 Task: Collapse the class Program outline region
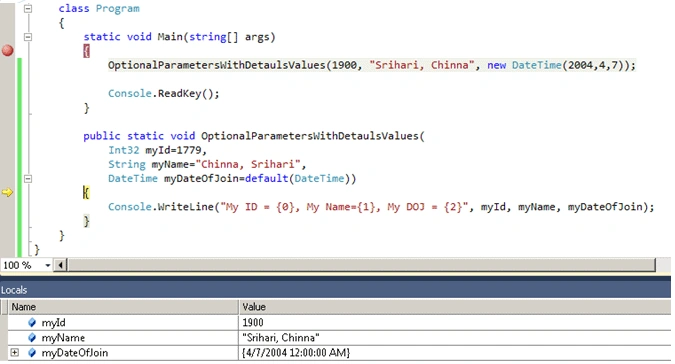pyautogui.click(x=28, y=8)
